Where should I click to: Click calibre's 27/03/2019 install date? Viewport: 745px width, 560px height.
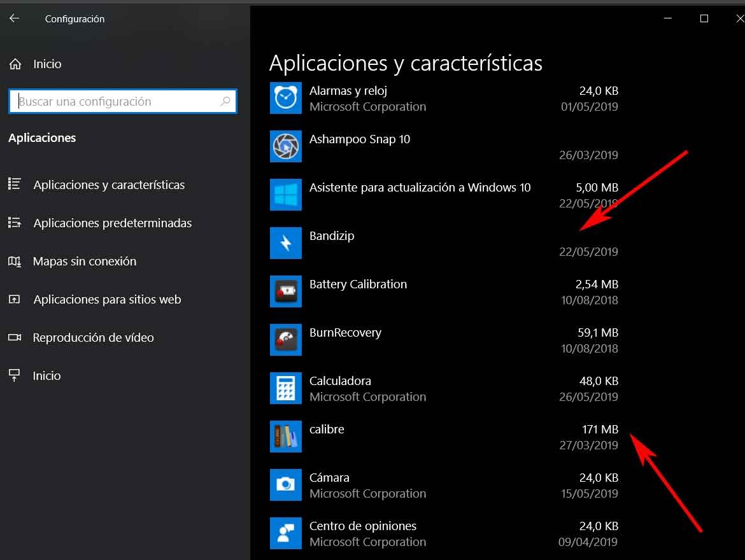click(x=589, y=445)
